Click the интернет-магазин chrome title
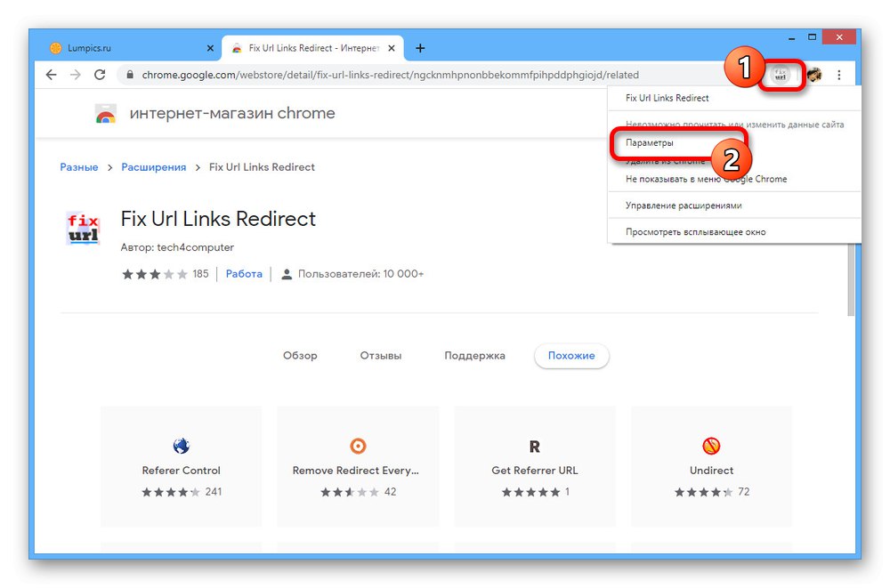This screenshot has width=890, height=588. pos(232,114)
